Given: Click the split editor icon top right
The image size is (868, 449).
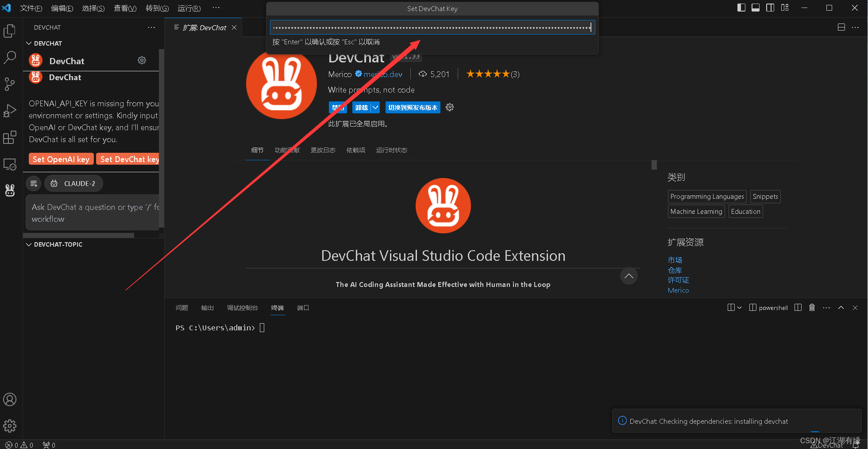Looking at the screenshot, I should pos(841,27).
